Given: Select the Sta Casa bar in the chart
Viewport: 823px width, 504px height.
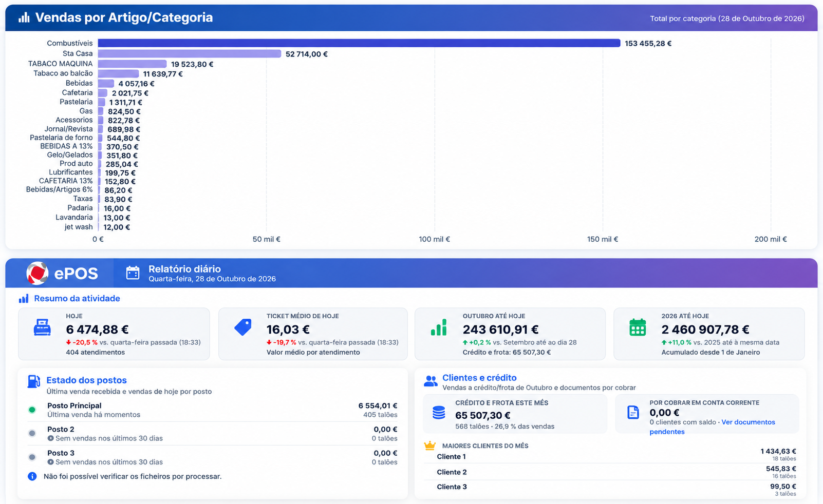Looking at the screenshot, I should coord(190,53).
